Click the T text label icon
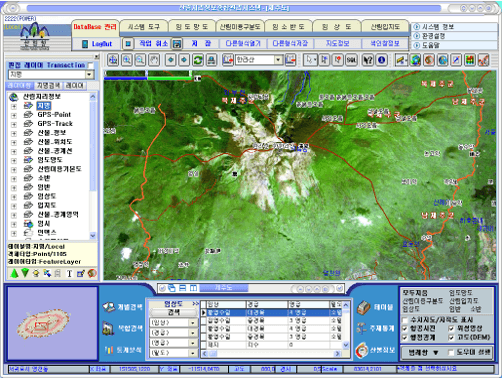Image resolution: width=502 pixels, height=378 pixels. (x=69, y=274)
